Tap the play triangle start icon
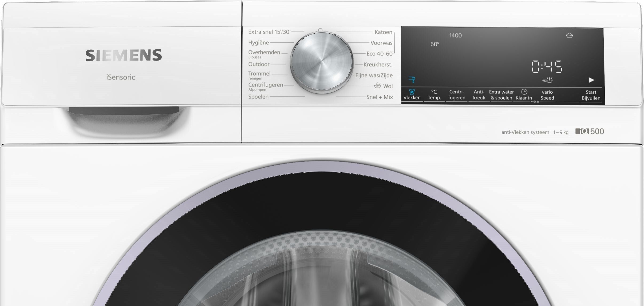 pyautogui.click(x=591, y=80)
